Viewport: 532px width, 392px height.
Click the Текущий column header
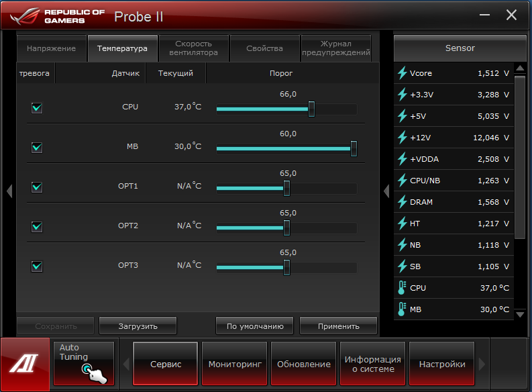coord(176,73)
